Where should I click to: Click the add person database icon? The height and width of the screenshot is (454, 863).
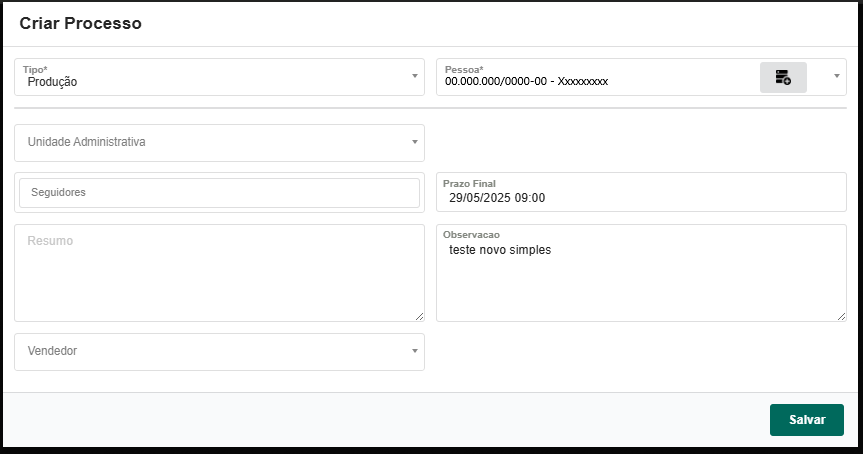(783, 77)
